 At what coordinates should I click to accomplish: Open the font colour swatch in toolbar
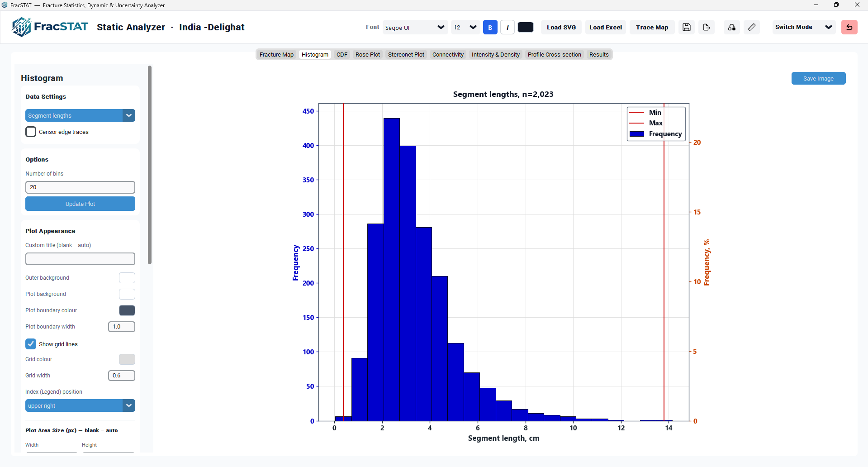[x=526, y=27]
